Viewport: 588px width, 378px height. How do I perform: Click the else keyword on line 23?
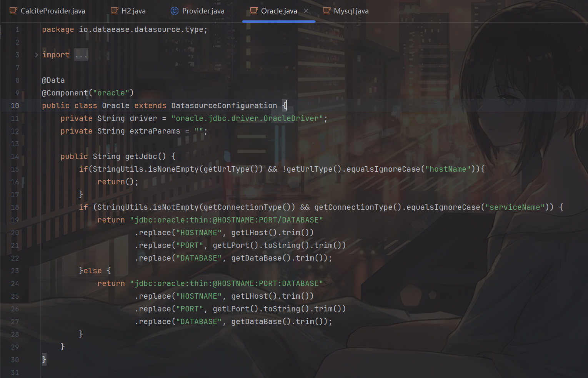point(93,271)
